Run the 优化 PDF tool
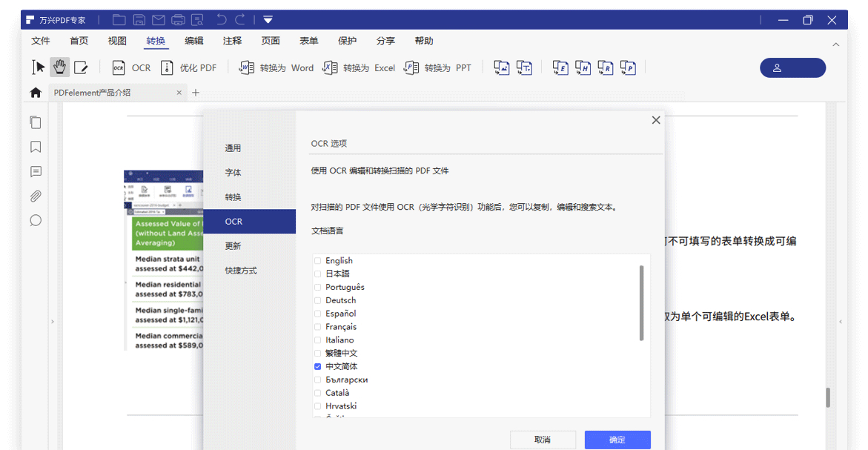The height and width of the screenshot is (450, 868). tap(189, 67)
